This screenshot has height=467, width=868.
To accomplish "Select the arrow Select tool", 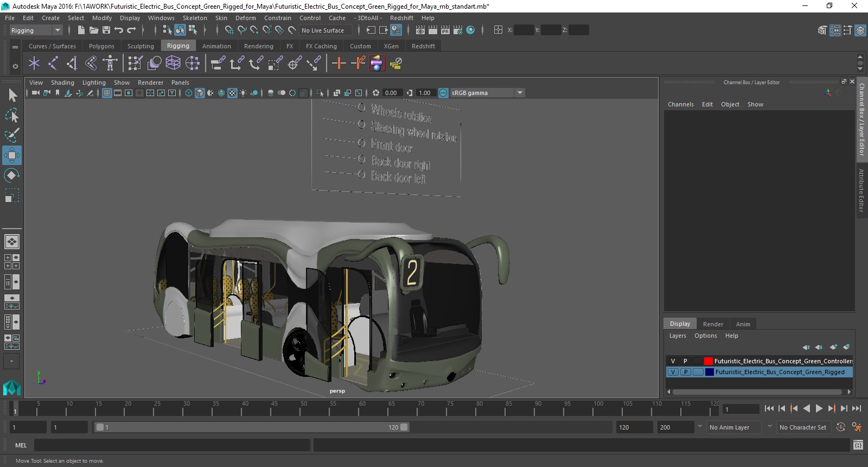I will point(12,96).
